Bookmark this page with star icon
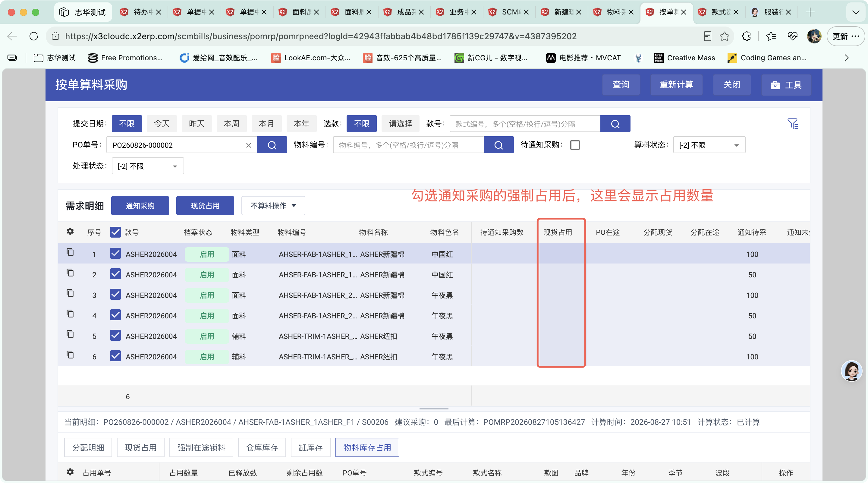This screenshot has height=483, width=868. [x=725, y=36]
